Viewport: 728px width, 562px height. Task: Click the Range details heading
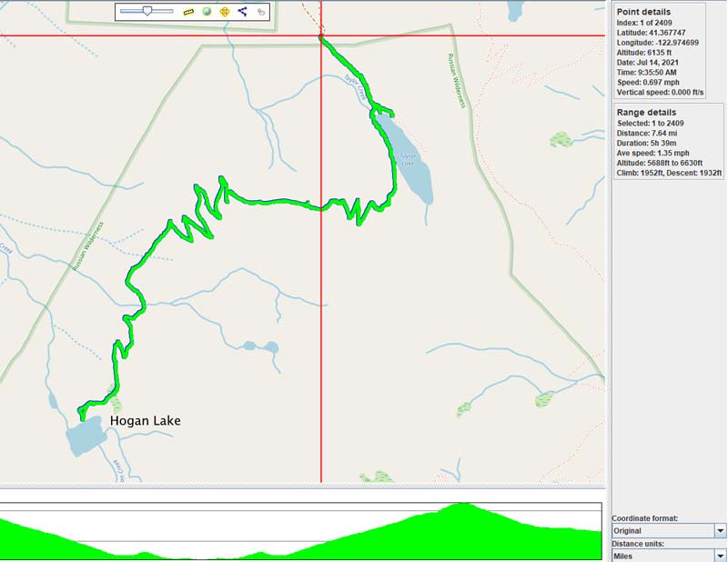click(646, 112)
